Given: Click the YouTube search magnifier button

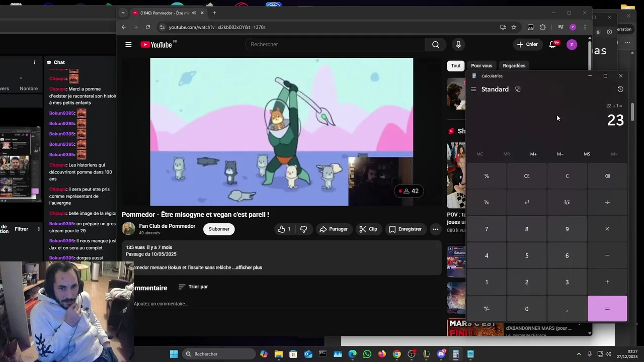Looking at the screenshot, I should point(435,45).
